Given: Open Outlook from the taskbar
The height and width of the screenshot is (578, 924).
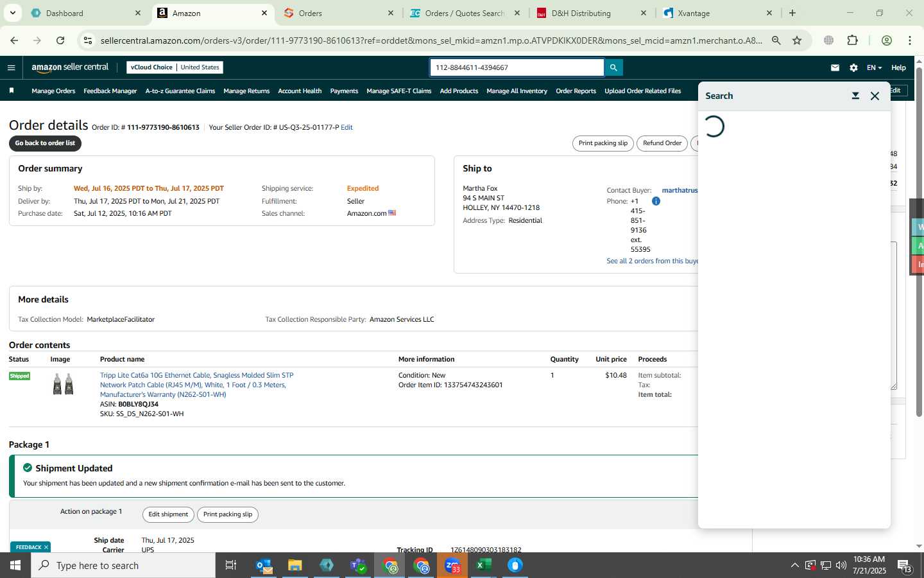Looking at the screenshot, I should (264, 565).
